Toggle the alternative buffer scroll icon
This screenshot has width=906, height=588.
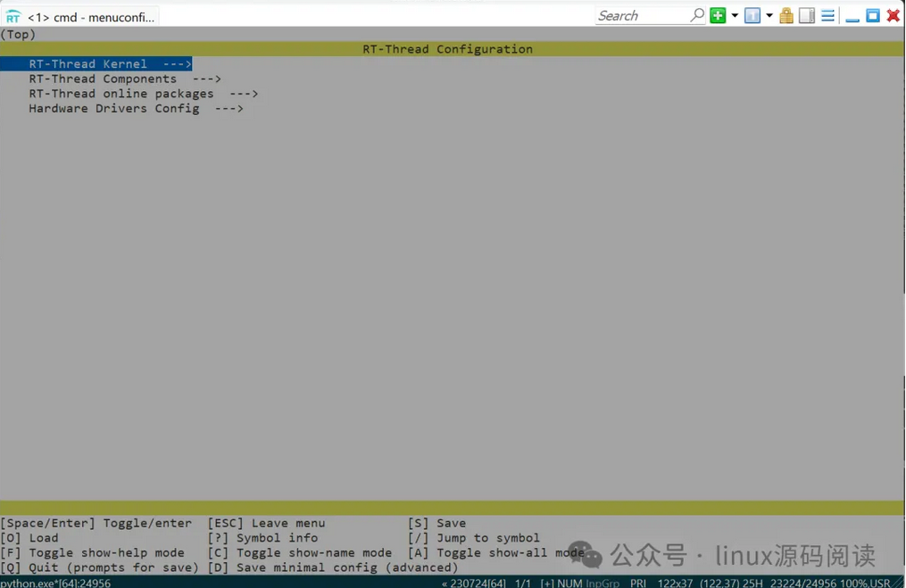pos(807,15)
